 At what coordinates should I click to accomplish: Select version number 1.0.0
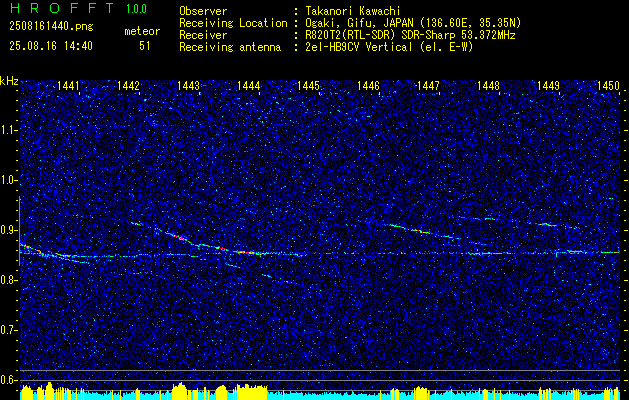(x=136, y=9)
